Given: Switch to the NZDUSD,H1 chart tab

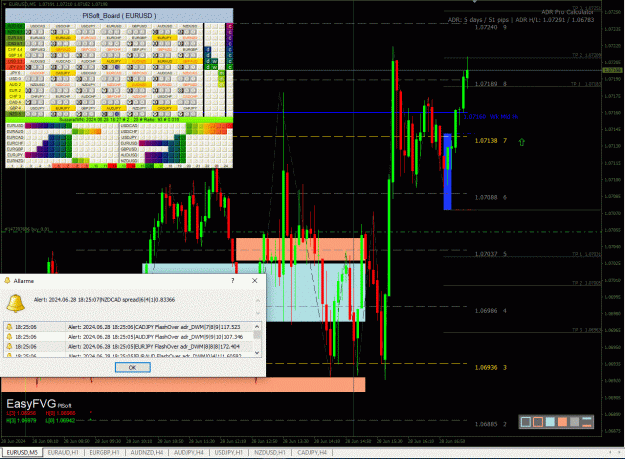Looking at the screenshot, I should point(270,453).
